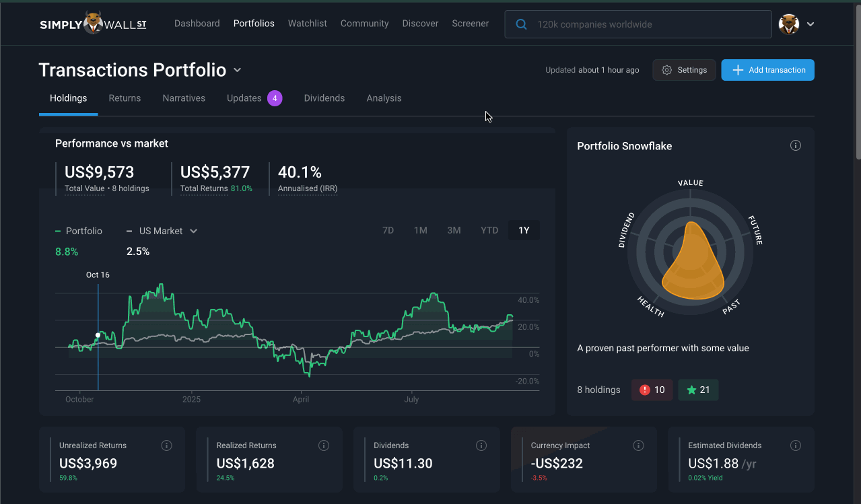Click the Unrealized Returns info icon
Screen dimensions: 861x504
pyautogui.click(x=167, y=445)
